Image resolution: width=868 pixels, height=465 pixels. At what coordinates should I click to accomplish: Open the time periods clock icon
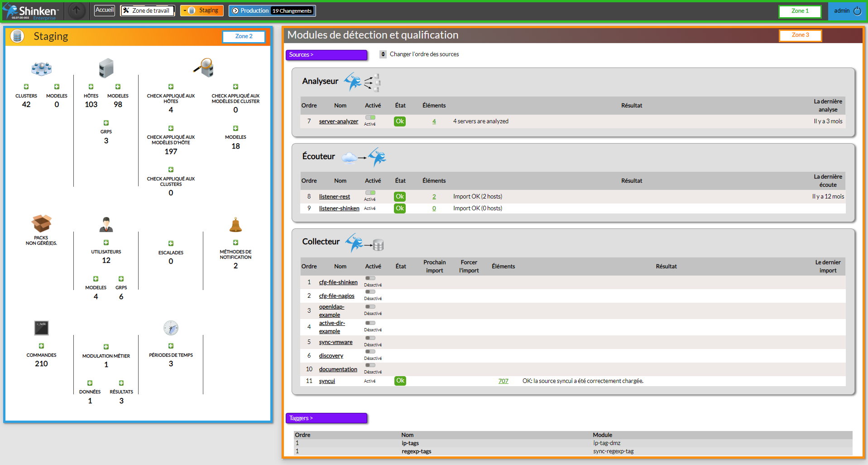[171, 328]
